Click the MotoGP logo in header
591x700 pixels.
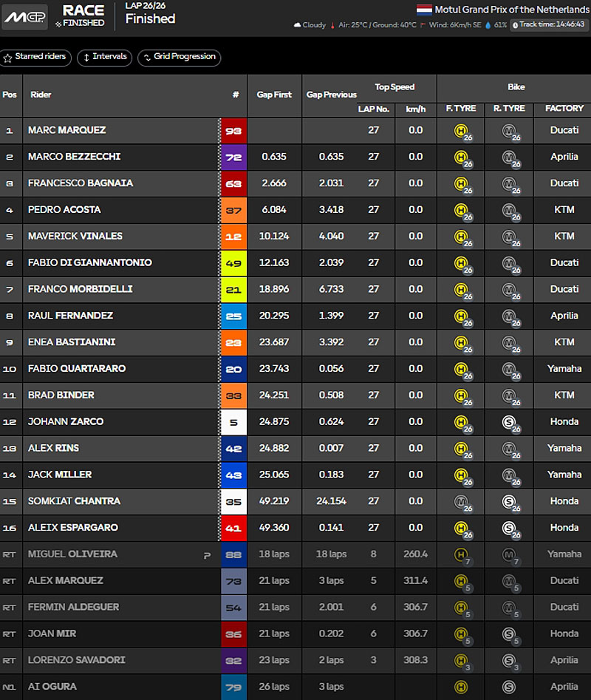click(x=24, y=17)
